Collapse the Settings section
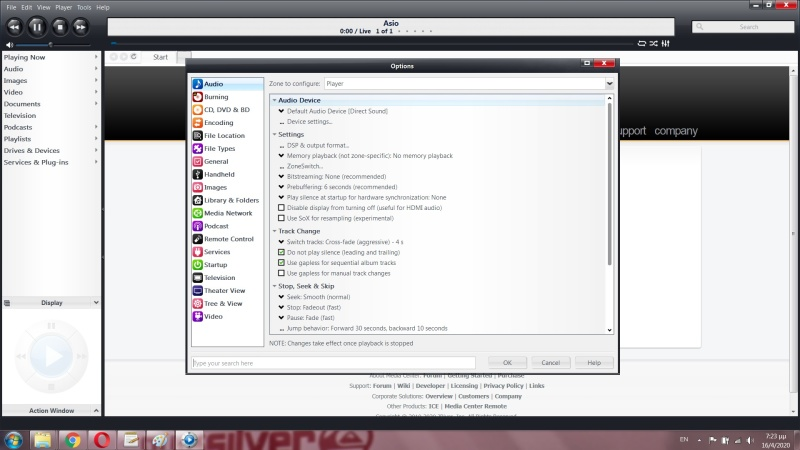This screenshot has height=450, width=800. click(274, 134)
